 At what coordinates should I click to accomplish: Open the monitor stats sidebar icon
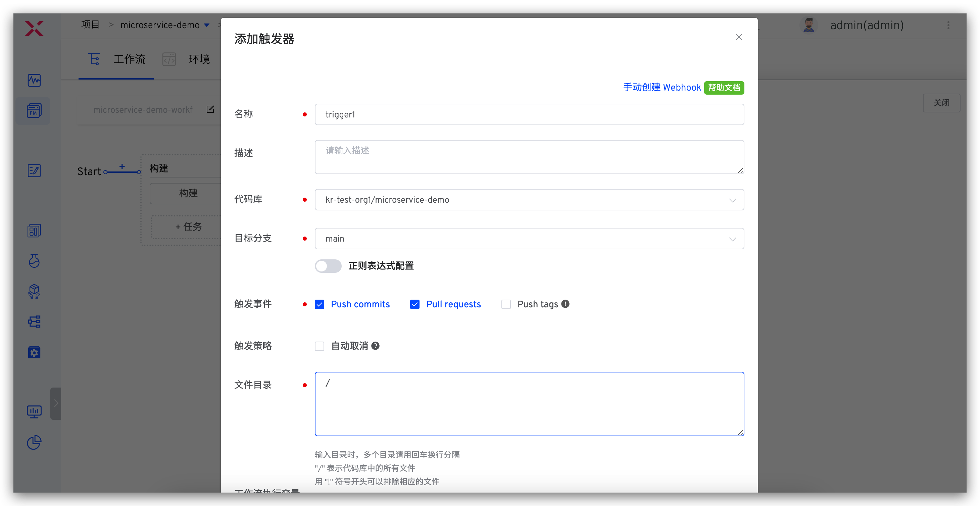tap(34, 412)
